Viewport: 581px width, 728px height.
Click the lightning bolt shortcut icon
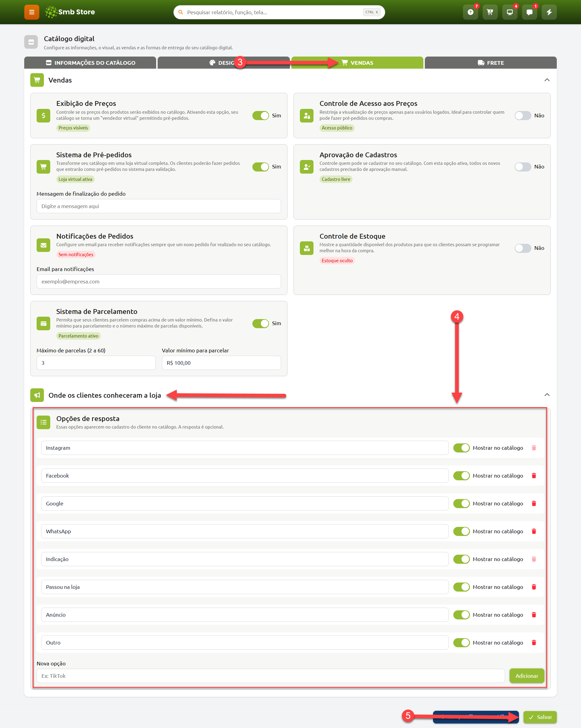coord(549,12)
